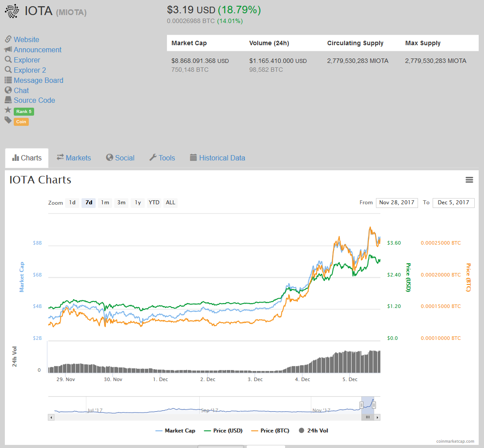This screenshot has height=448, width=484.
Task: Set chart zoom to 1y
Action: pos(138,203)
